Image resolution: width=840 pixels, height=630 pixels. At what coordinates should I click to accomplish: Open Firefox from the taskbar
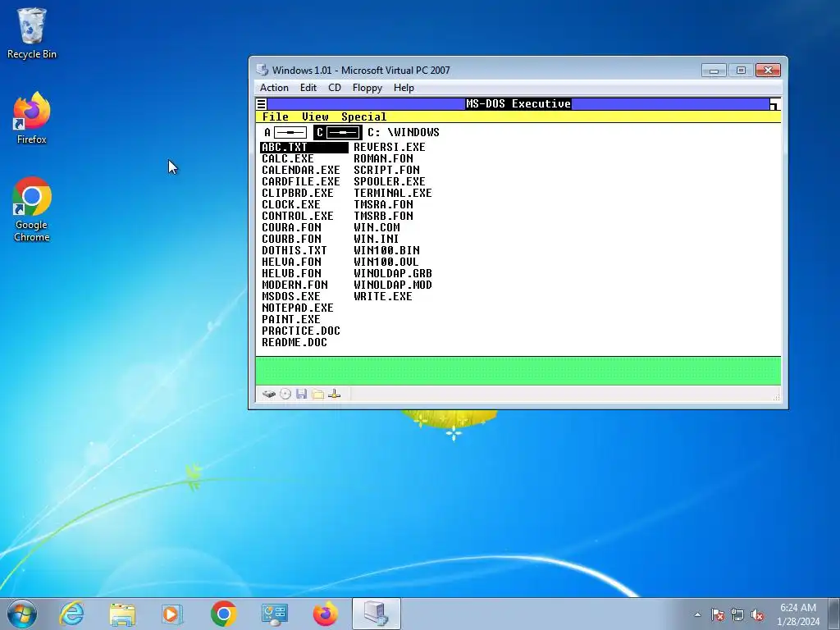pyautogui.click(x=325, y=614)
